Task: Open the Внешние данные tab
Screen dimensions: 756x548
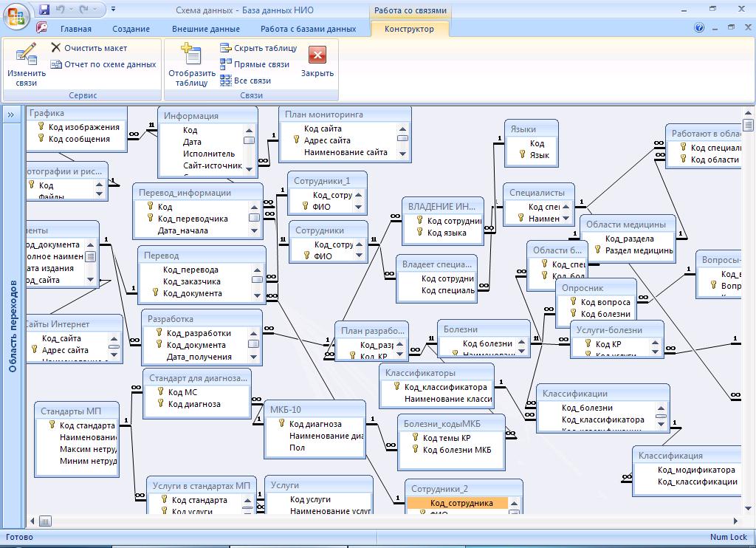Action: [x=206, y=29]
